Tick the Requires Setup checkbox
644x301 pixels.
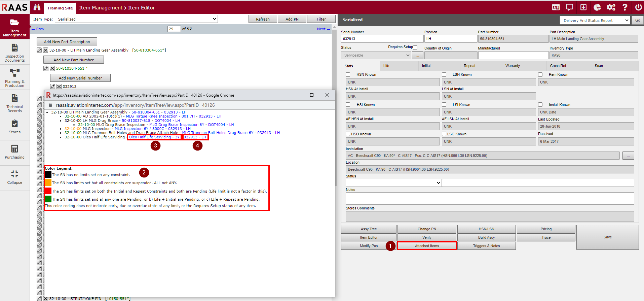tap(415, 47)
